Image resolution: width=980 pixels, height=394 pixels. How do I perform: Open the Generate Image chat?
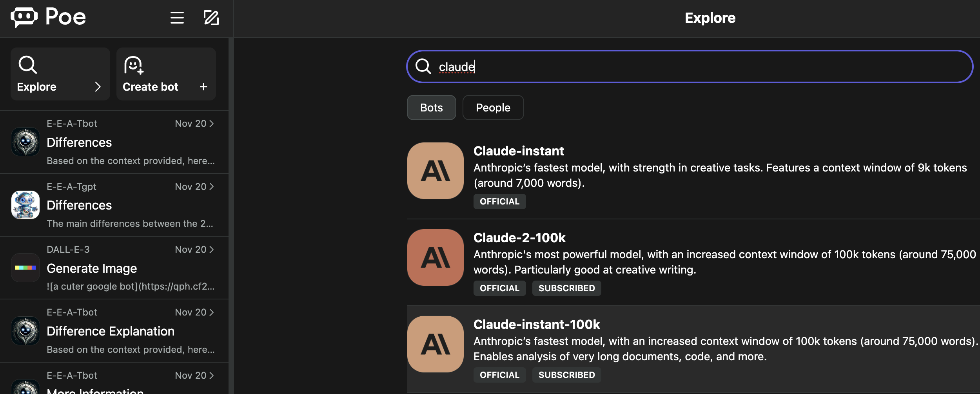(x=114, y=268)
